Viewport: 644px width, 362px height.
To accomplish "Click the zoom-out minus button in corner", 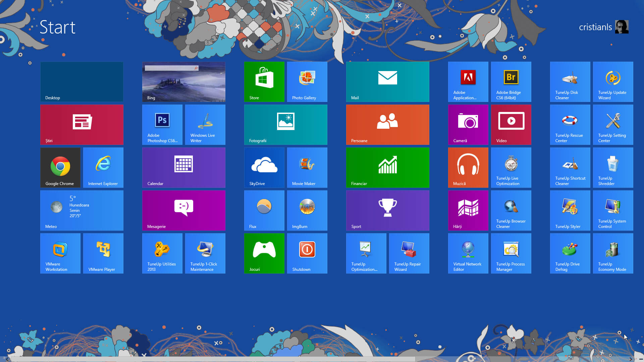I will coord(641,359).
